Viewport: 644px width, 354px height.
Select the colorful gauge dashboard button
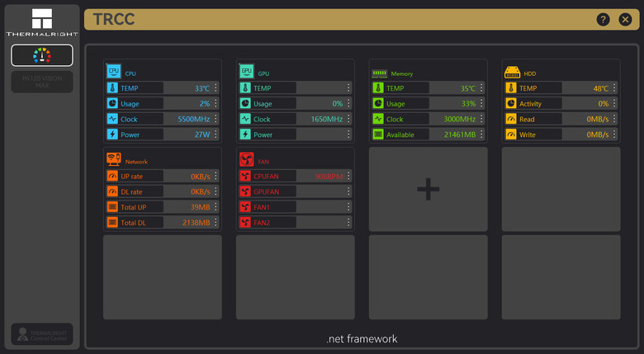pos(42,55)
